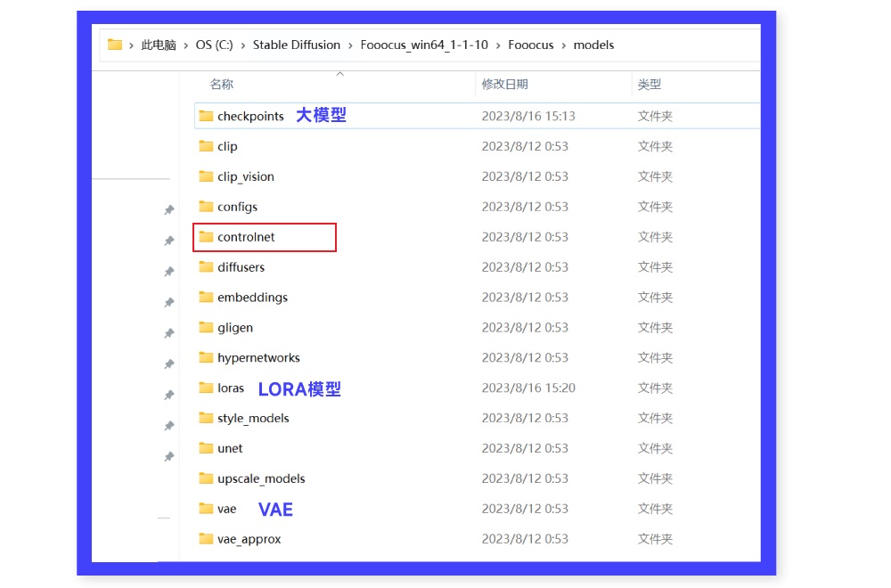Select the controlnet folder name
Screen dimensions: 891x588
[x=246, y=237]
